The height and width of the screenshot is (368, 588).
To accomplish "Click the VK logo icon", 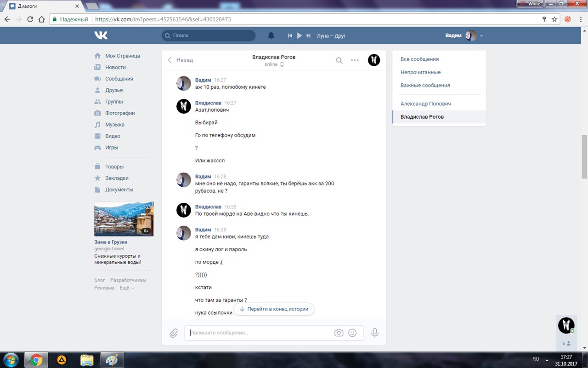I will pos(101,35).
